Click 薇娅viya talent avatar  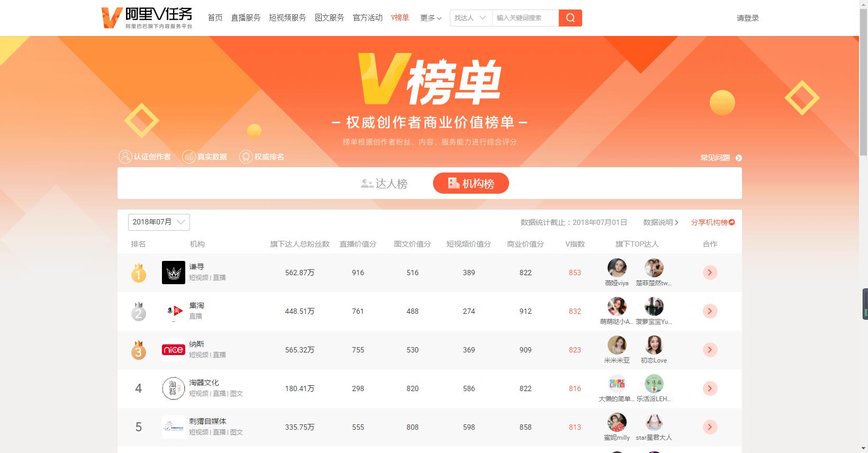pos(617,268)
